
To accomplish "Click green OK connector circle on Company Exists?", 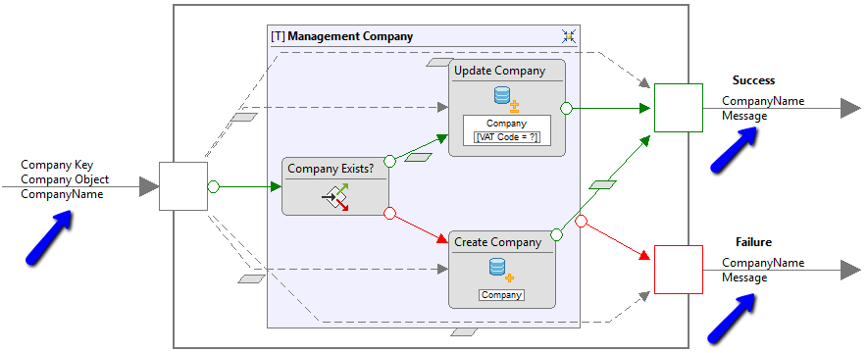I will click(x=389, y=161).
